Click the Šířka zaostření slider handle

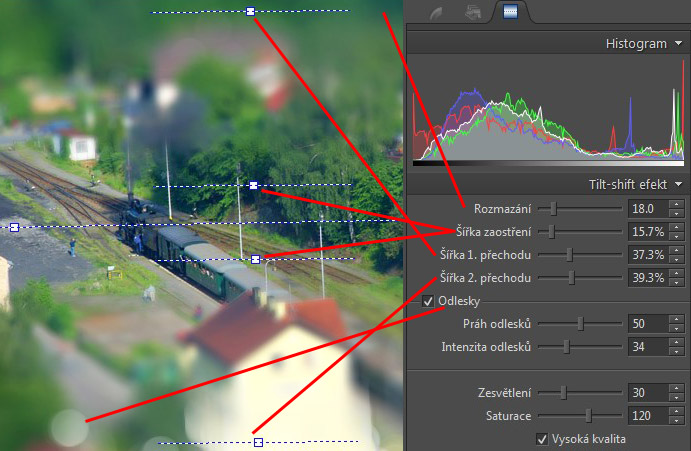coord(551,232)
